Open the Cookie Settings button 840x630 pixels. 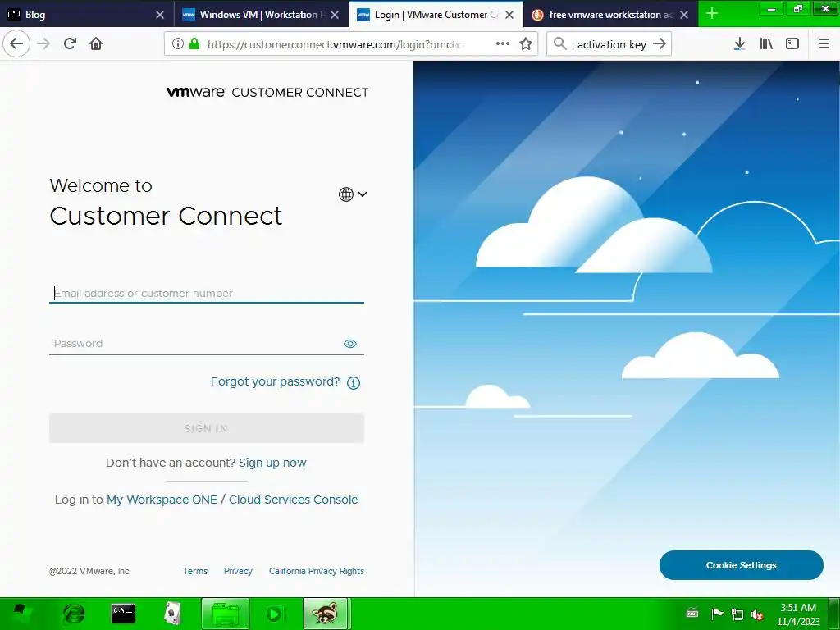(x=741, y=565)
